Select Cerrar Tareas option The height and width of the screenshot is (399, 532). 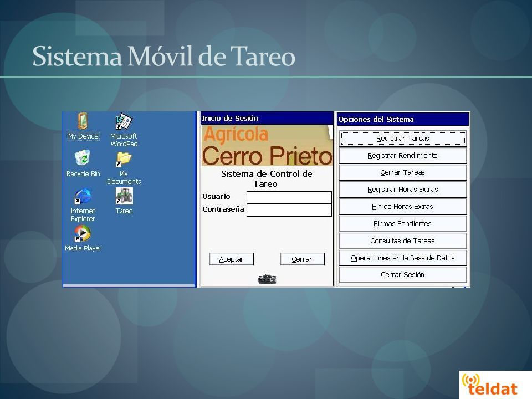tap(403, 172)
